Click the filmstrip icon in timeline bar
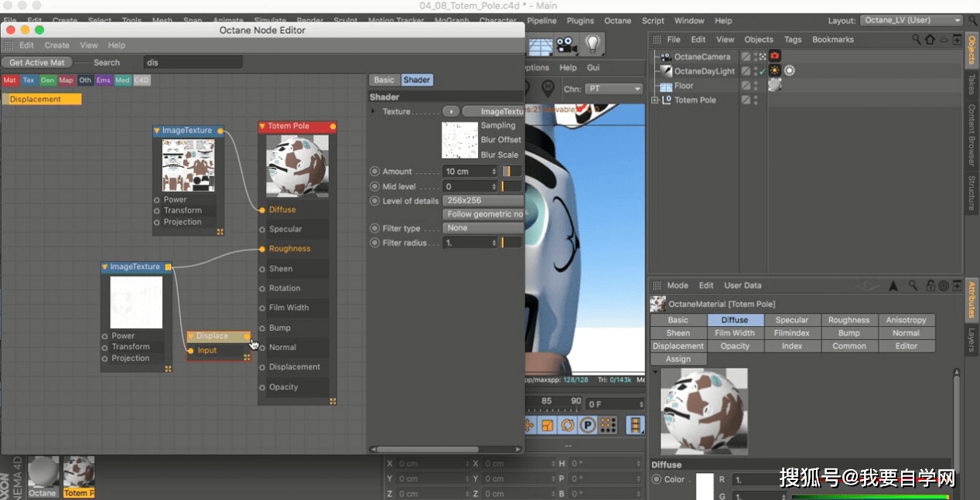This screenshot has width=980, height=500. coord(634,425)
